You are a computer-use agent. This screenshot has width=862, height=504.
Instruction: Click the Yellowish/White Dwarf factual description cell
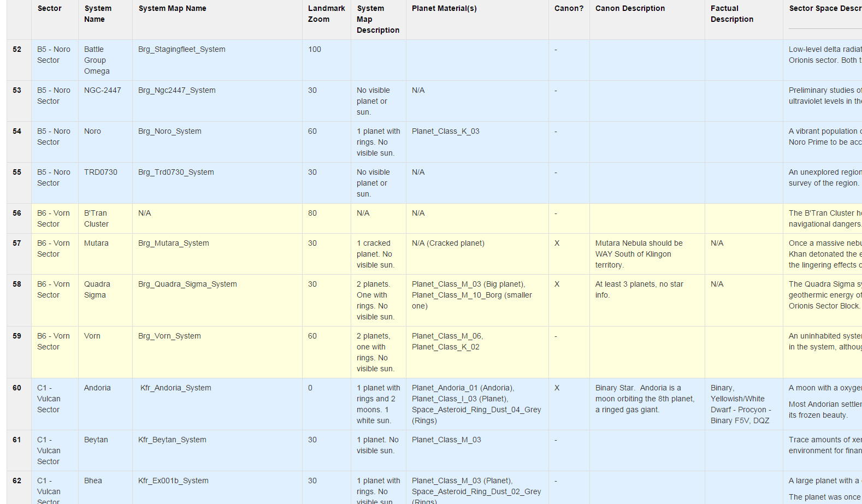click(744, 404)
